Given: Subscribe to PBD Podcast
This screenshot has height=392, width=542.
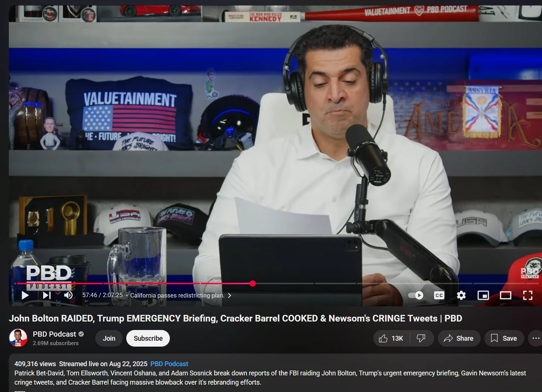Looking at the screenshot, I should (x=148, y=338).
